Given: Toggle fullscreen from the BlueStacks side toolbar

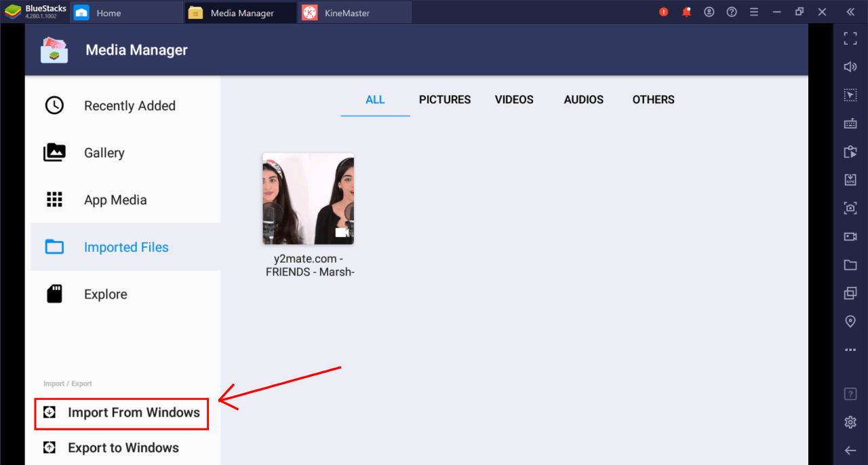Looking at the screenshot, I should 850,39.
